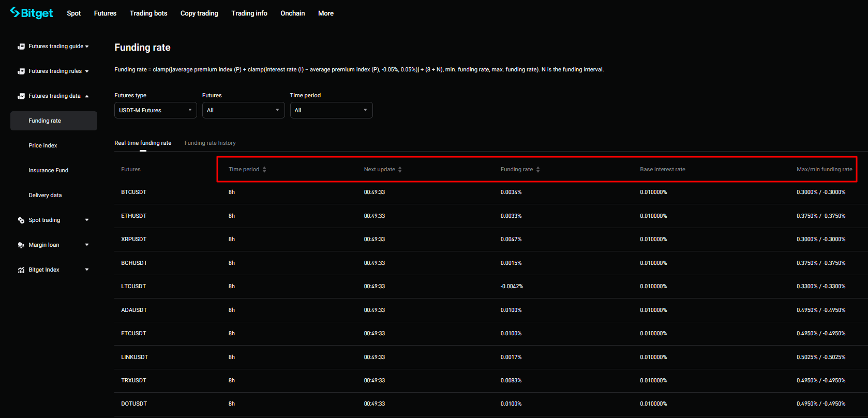Open Spot in top navigation
868x418 pixels.
point(74,13)
